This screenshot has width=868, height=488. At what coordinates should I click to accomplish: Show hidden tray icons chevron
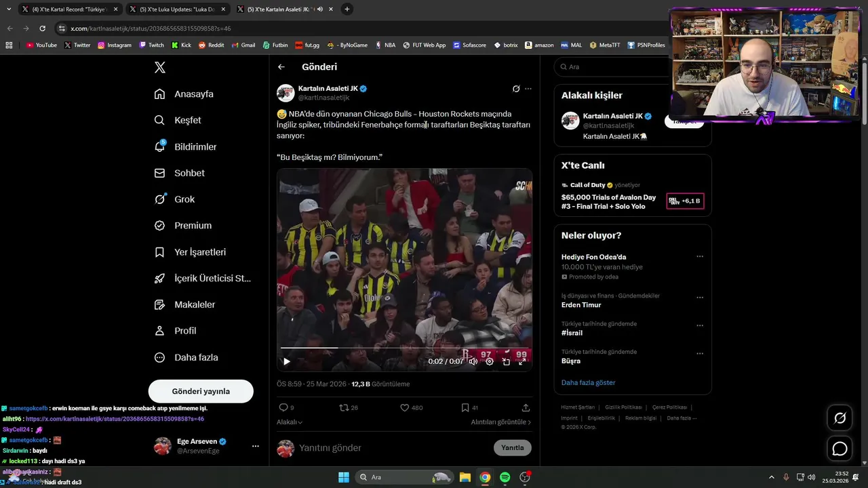coord(771,477)
